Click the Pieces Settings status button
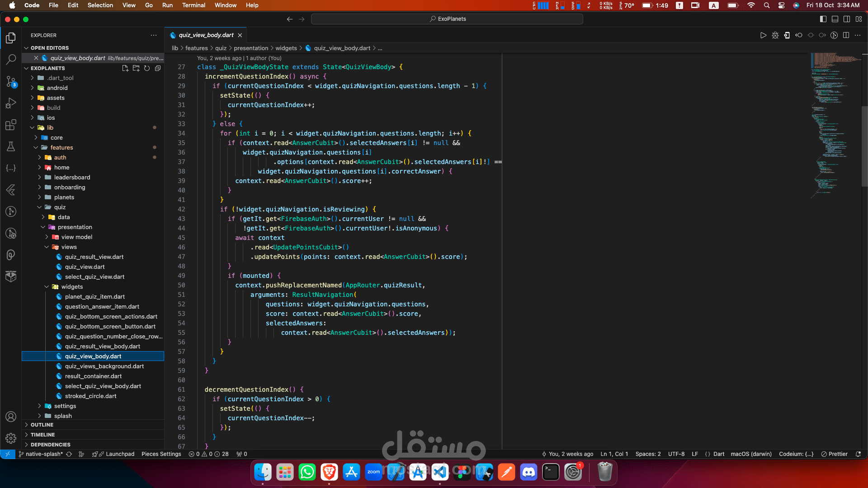This screenshot has height=488, width=868. (161, 454)
